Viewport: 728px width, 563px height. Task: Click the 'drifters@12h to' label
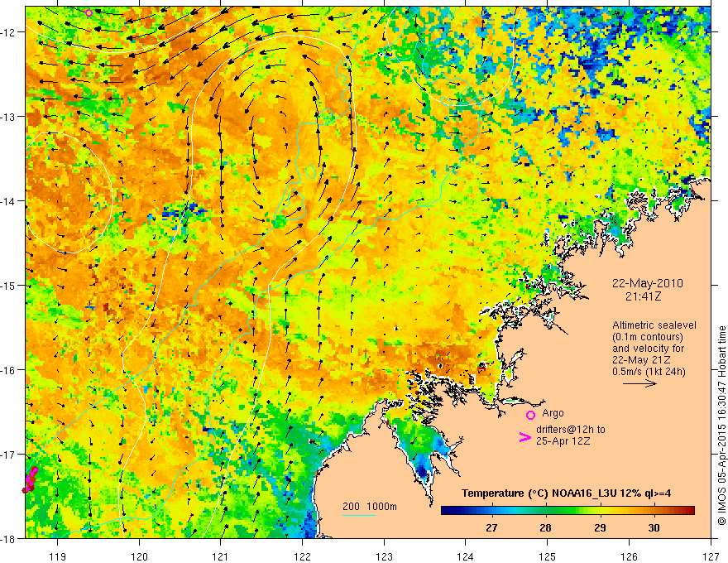click(571, 429)
